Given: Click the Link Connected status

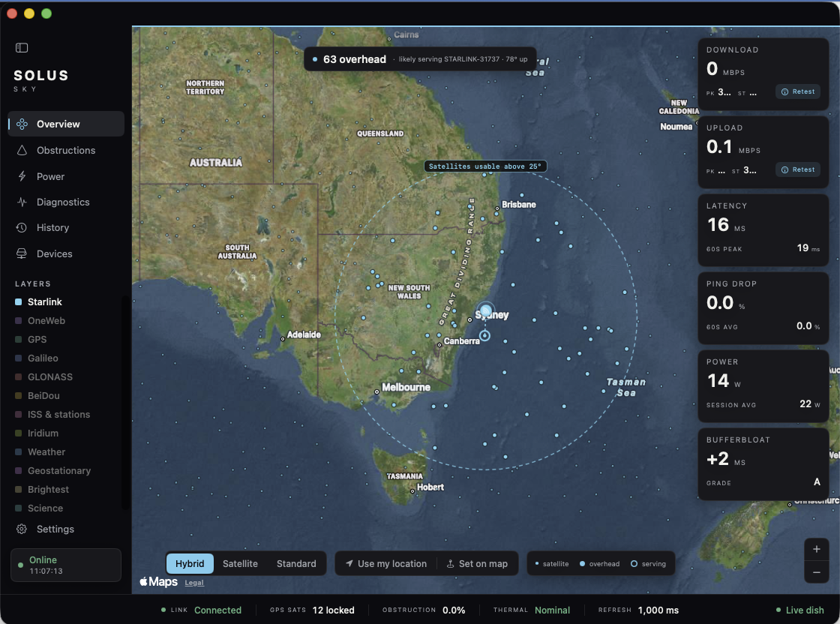Looking at the screenshot, I should pyautogui.click(x=202, y=610).
